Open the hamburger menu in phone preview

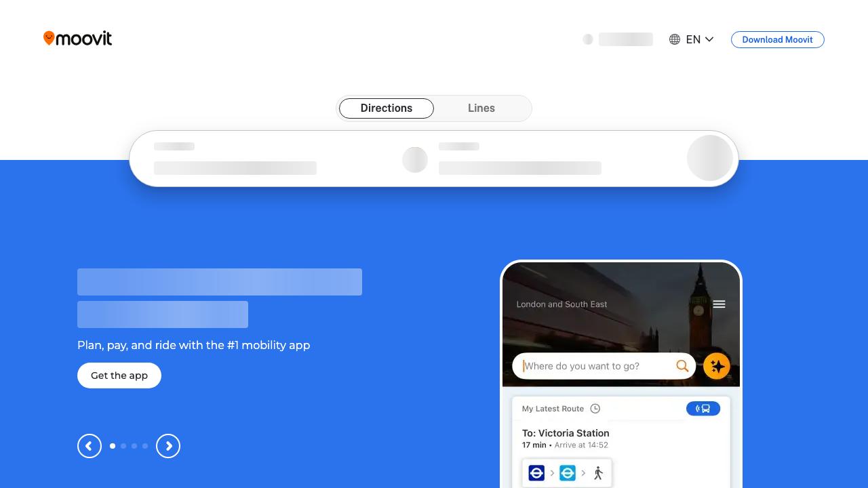click(x=719, y=304)
